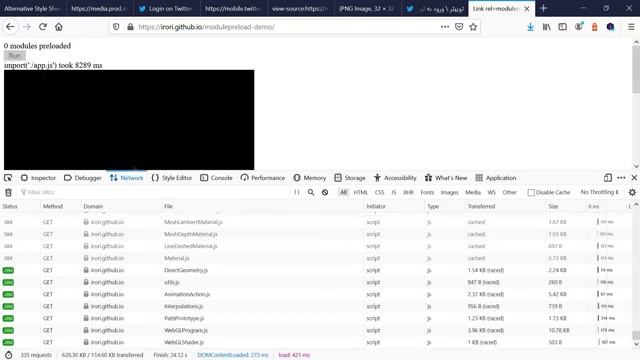640x360 pixels.
Task: Close the developer tools panel
Action: click(634, 178)
